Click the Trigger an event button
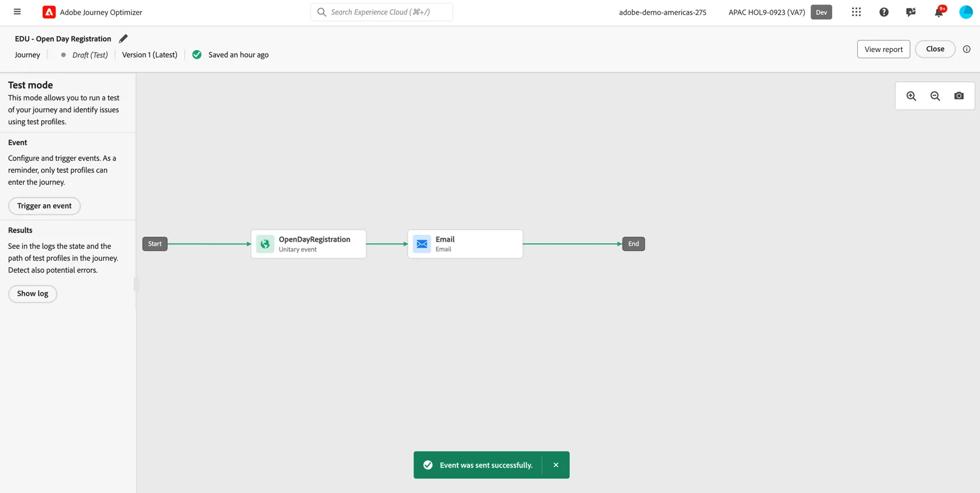Screen dimensions: 980x493 (x=44, y=206)
